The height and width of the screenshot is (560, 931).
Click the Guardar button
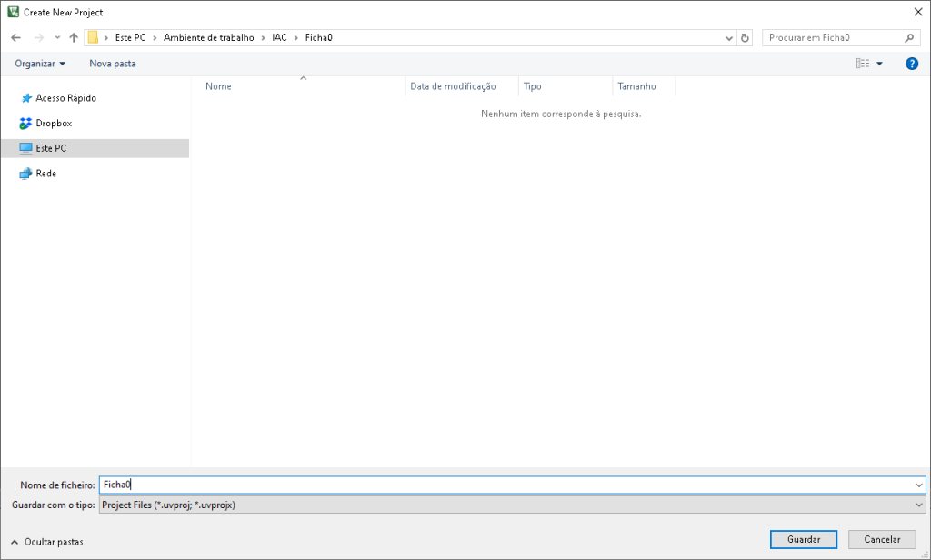(804, 539)
